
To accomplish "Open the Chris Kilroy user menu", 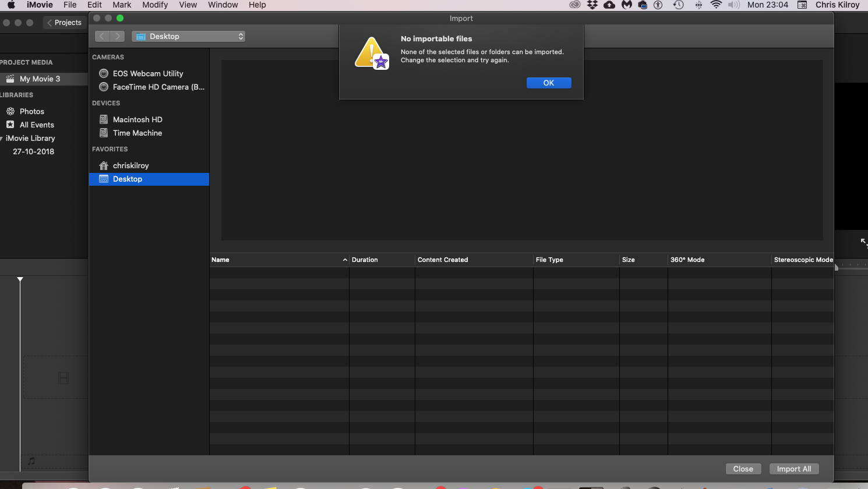I will tap(837, 5).
